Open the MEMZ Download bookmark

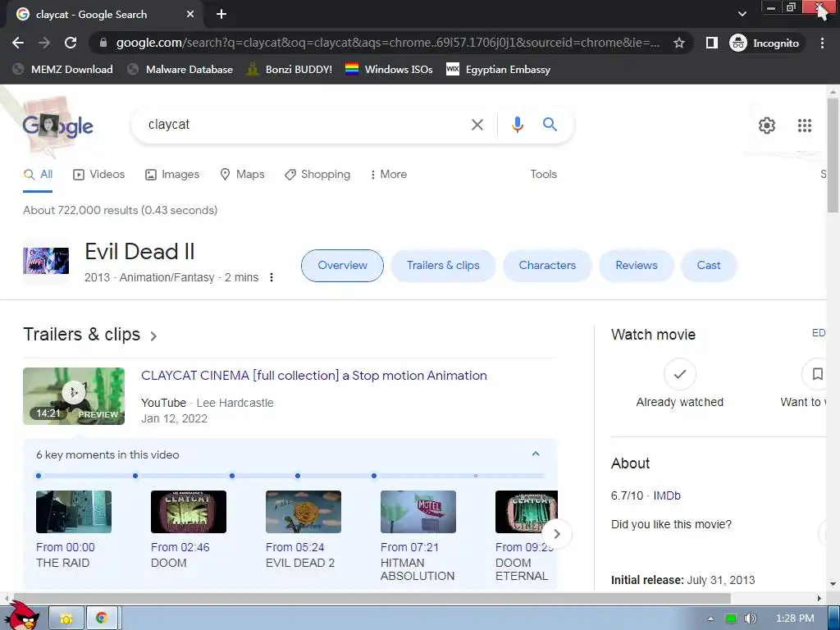click(62, 69)
